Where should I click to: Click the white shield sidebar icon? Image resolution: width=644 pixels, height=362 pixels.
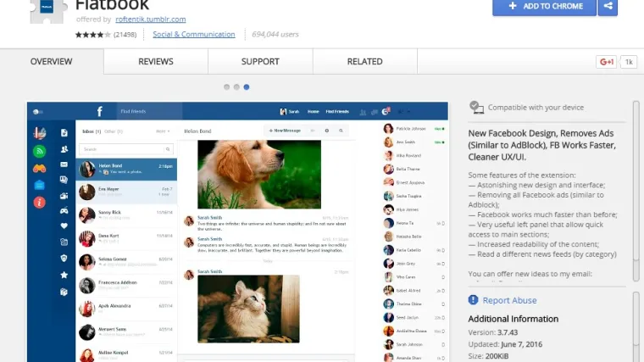[64, 258]
